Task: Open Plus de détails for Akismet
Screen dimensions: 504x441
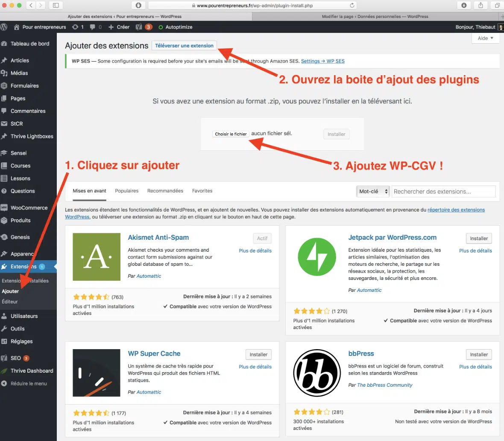Action: coord(255,250)
